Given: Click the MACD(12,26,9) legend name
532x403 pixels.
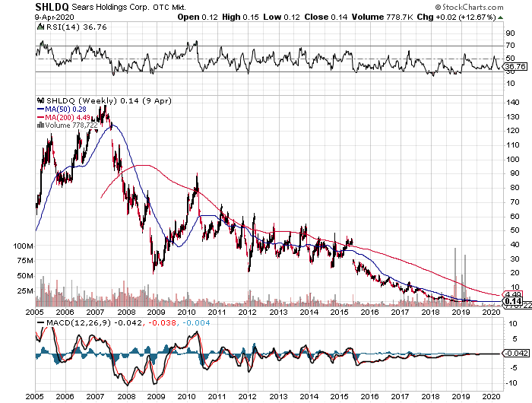Looking at the screenshot, I should point(78,323).
